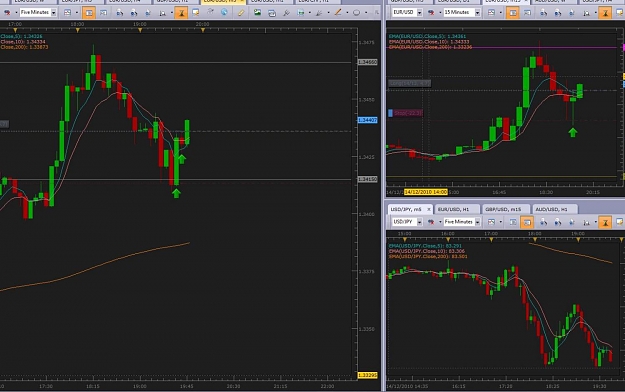The image size is (625, 392).
Task: Click the wrench tools icon in the left chart toolbar
Action: (x=286, y=13)
